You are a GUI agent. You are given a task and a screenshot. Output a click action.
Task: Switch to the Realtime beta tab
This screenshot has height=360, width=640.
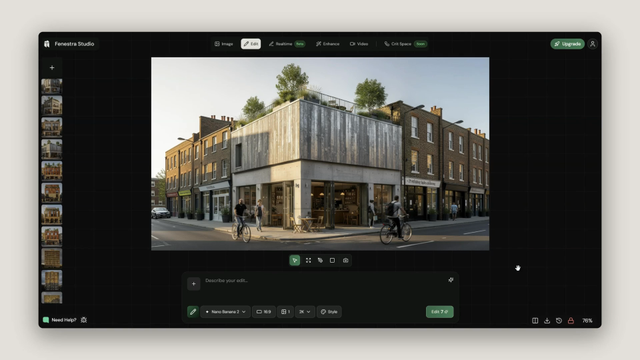(x=287, y=44)
